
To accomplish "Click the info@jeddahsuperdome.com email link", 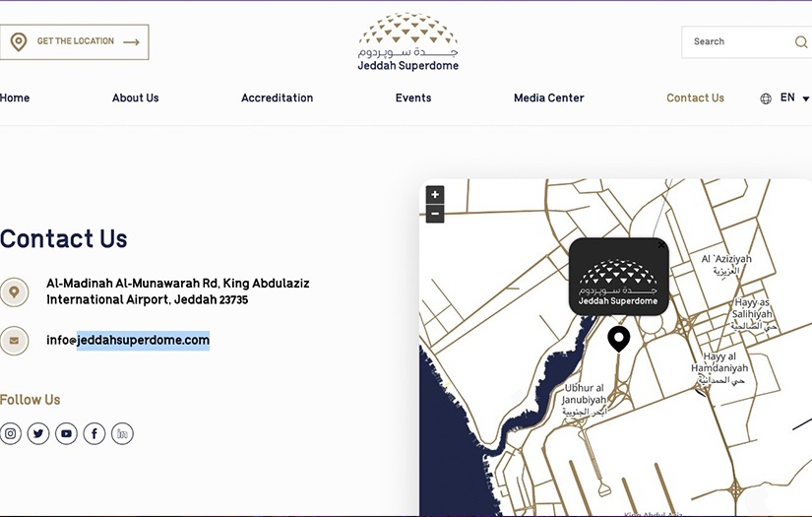I will [128, 341].
